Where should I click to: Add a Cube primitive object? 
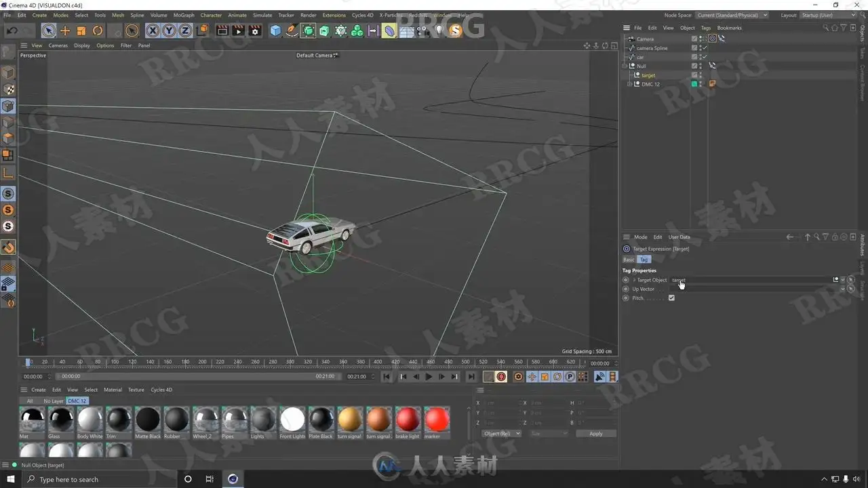pos(275,30)
